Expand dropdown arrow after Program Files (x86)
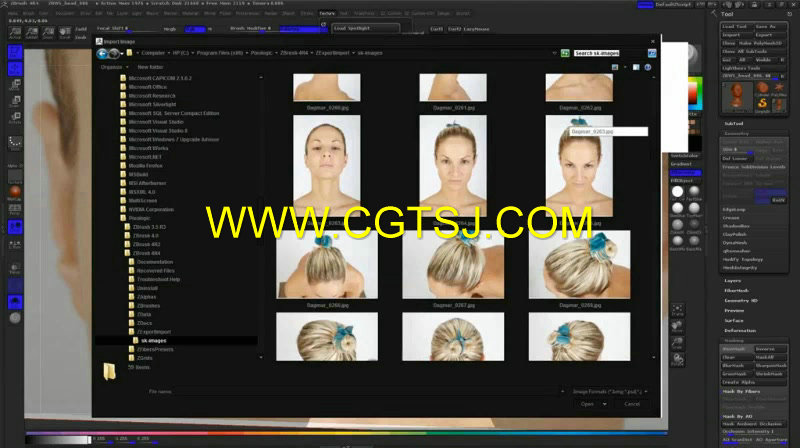The width and height of the screenshot is (800, 448). [x=247, y=53]
